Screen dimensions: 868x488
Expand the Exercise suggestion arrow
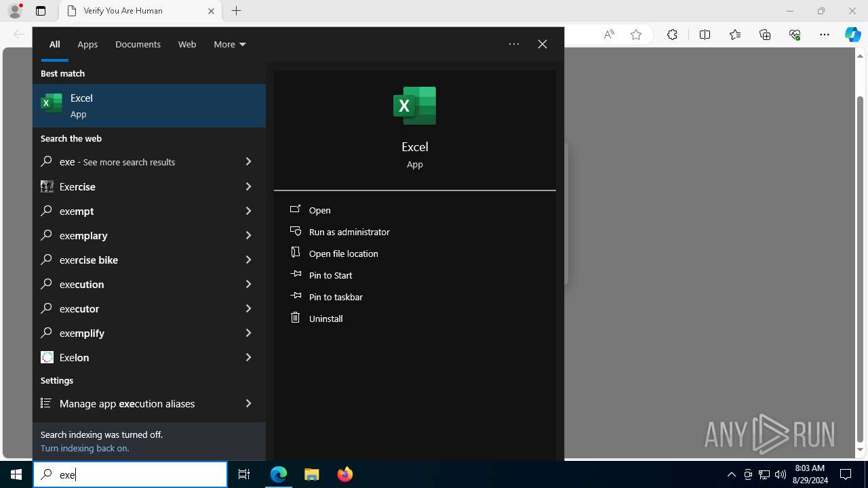[248, 186]
